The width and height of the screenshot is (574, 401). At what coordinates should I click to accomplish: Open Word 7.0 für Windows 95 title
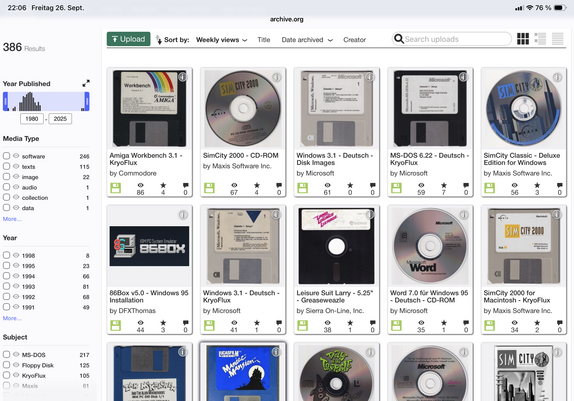point(429,296)
